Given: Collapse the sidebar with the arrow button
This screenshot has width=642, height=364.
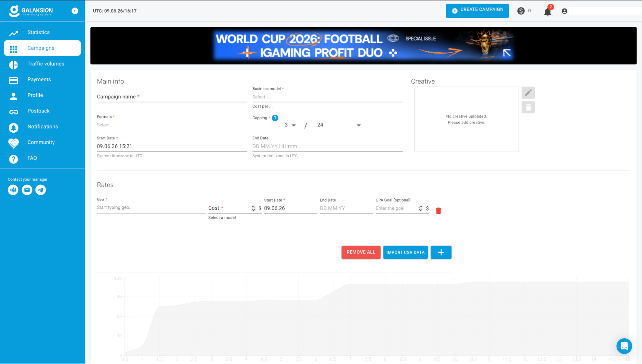Looking at the screenshot, I should [x=75, y=11].
